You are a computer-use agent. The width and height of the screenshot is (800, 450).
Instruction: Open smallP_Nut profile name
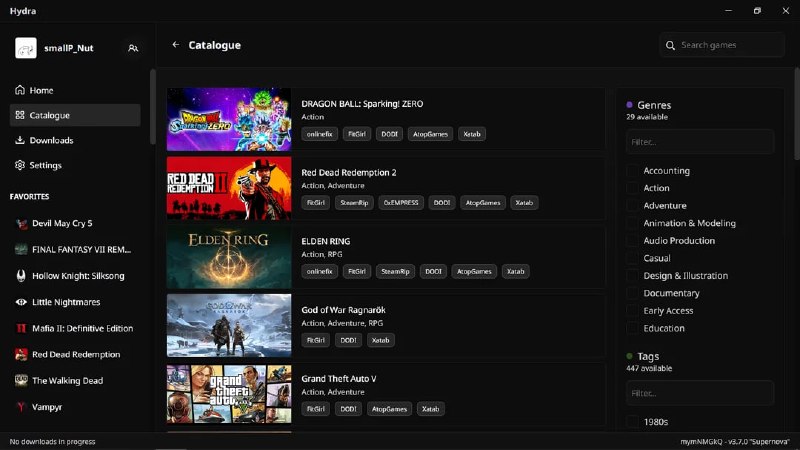69,48
